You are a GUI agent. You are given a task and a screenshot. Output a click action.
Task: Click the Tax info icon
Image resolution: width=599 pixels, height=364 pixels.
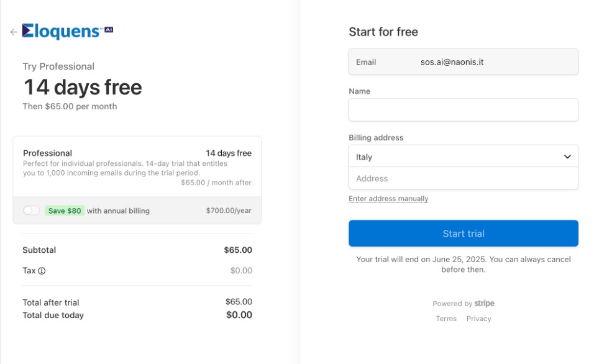42,271
